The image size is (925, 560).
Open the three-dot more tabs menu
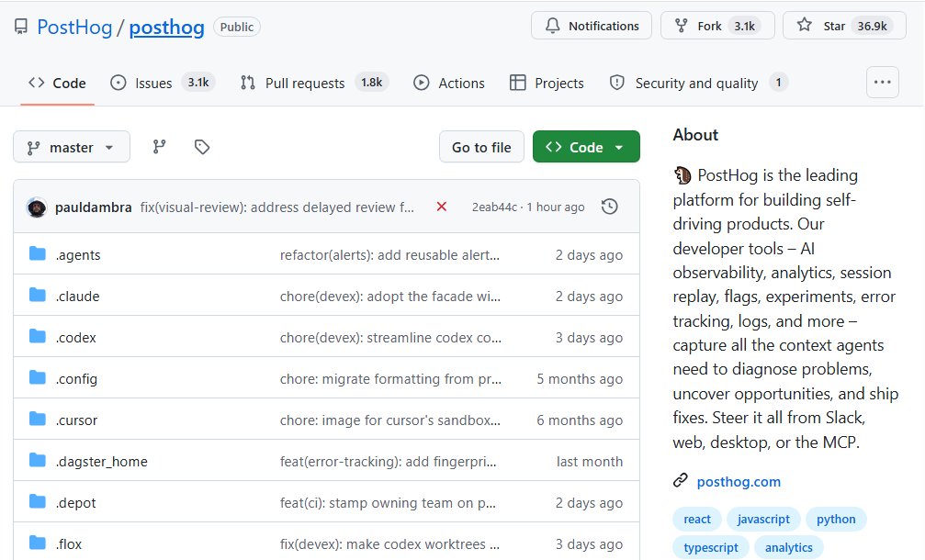(x=883, y=83)
